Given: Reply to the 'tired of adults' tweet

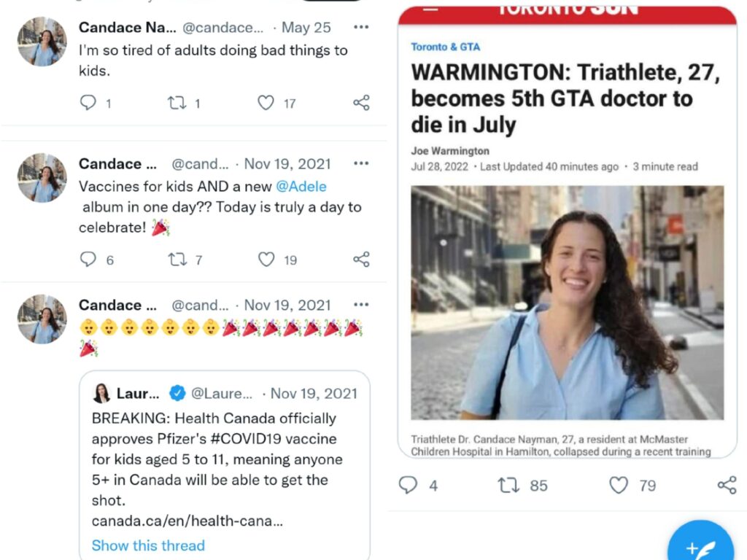Looking at the screenshot, I should click(x=88, y=102).
